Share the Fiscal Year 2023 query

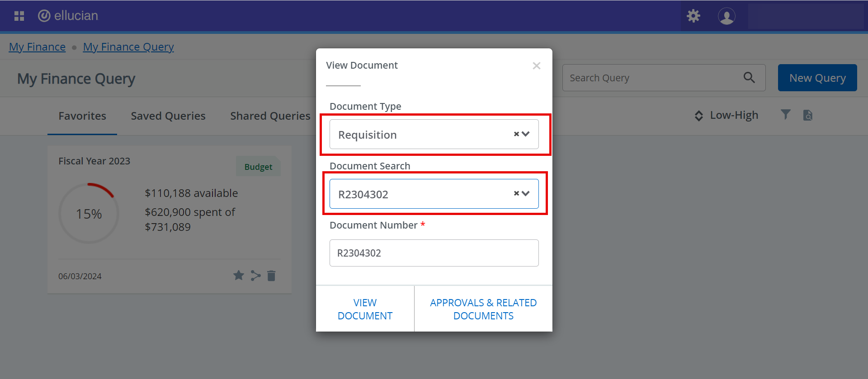click(256, 276)
